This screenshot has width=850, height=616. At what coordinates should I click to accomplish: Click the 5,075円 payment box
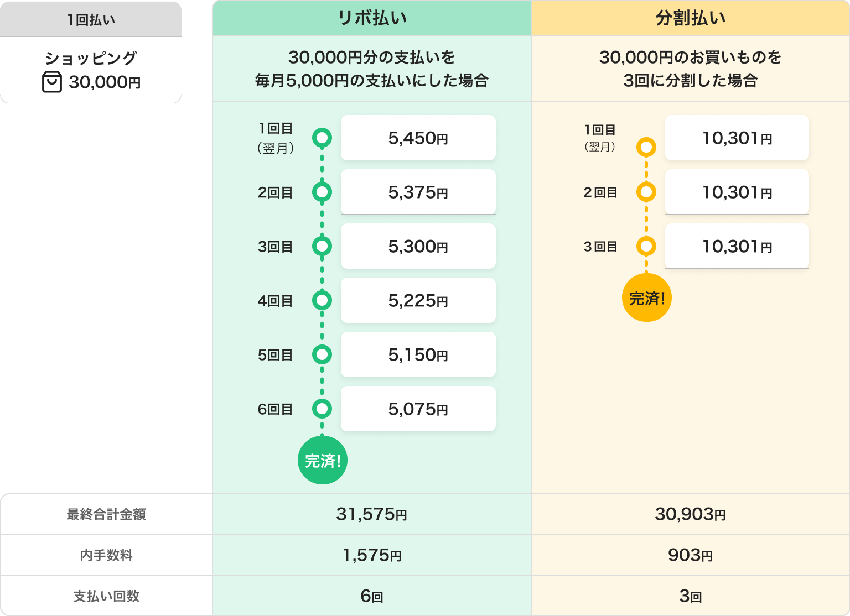point(418,409)
